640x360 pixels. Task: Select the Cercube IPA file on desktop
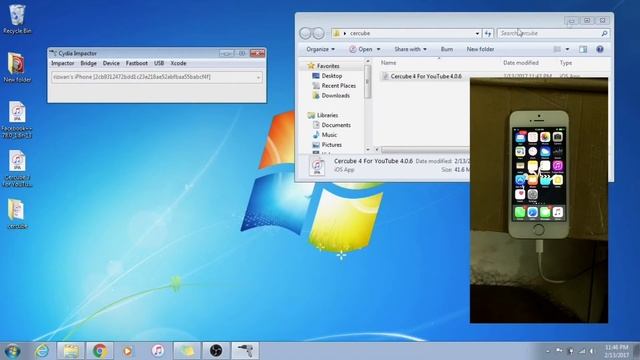pyautogui.click(x=17, y=169)
